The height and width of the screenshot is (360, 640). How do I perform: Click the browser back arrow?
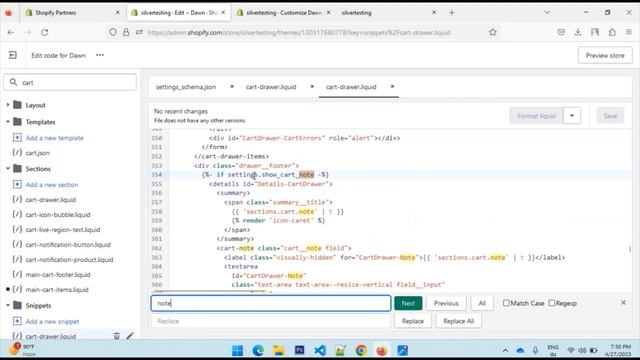(11, 32)
